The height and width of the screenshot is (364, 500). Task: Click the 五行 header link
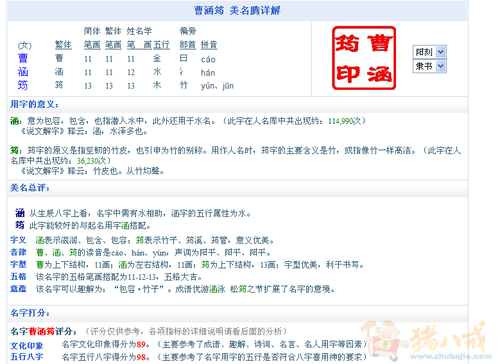click(x=162, y=45)
